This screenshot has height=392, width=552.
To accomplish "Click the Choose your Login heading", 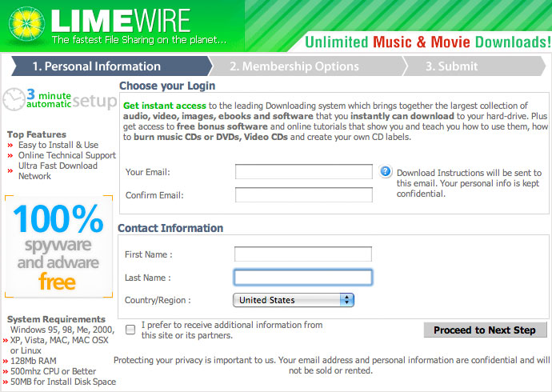I will click(167, 86).
